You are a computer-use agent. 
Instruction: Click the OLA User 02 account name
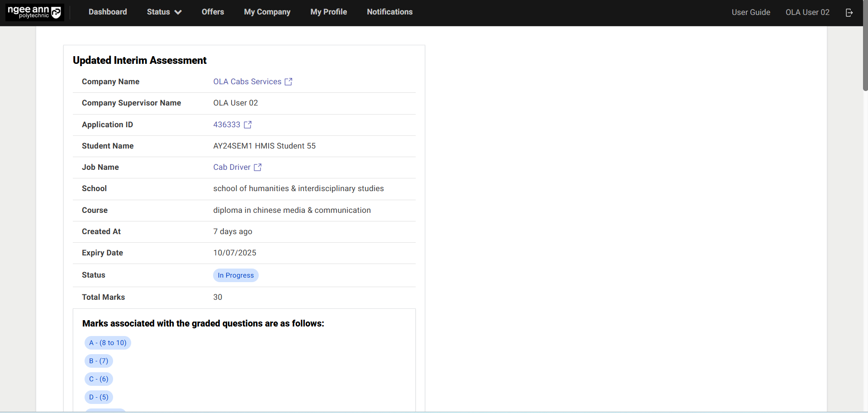point(807,12)
